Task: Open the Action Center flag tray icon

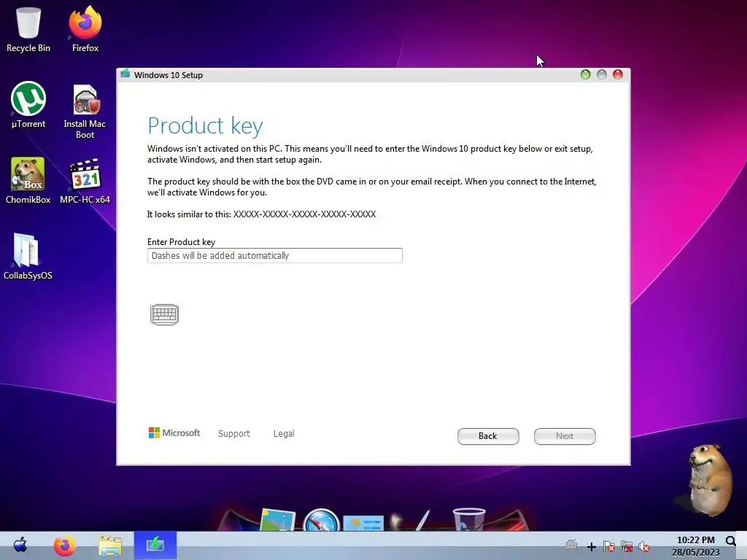Action: tap(609, 546)
